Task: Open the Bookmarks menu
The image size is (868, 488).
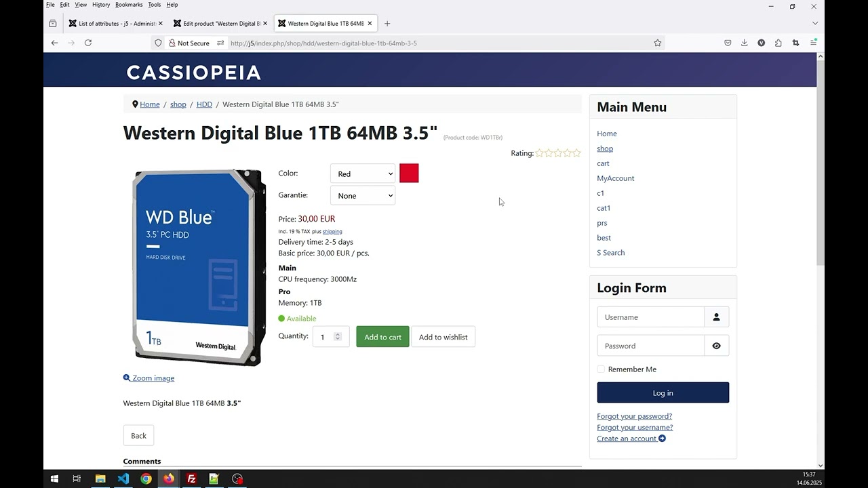Action: click(129, 5)
